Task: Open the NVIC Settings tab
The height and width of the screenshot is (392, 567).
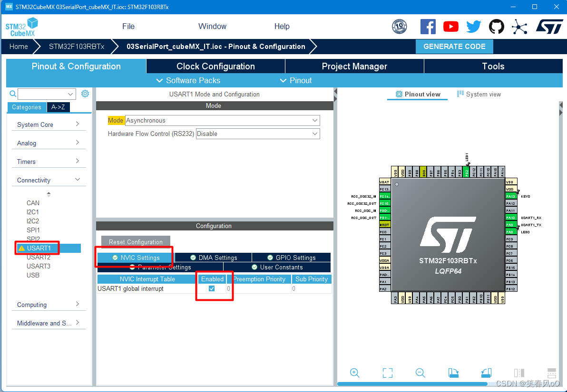Action: tap(136, 258)
